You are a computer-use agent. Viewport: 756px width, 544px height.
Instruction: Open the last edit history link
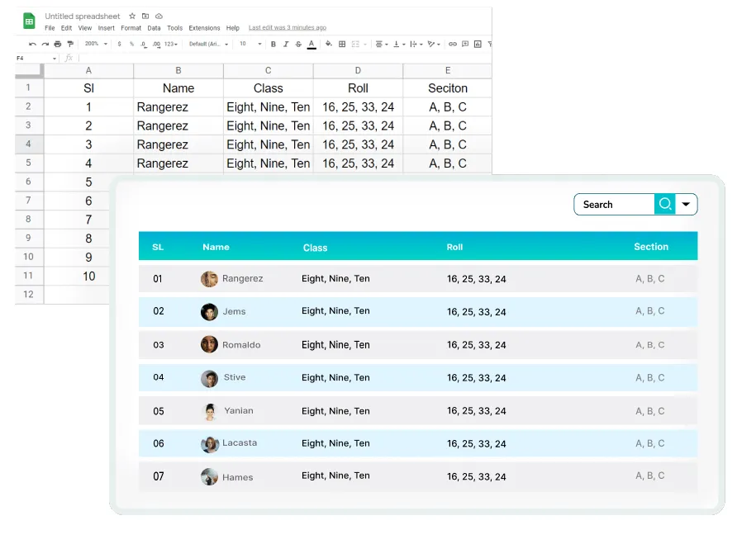(x=288, y=27)
